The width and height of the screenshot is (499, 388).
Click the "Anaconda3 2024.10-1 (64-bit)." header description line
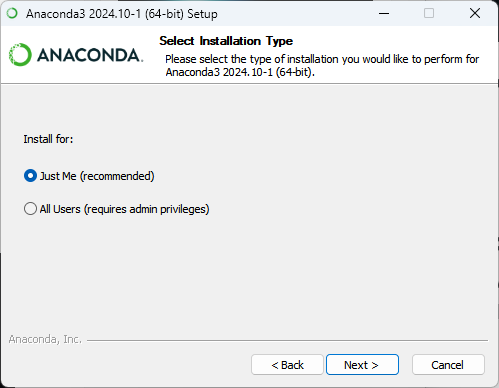pyautogui.click(x=240, y=72)
